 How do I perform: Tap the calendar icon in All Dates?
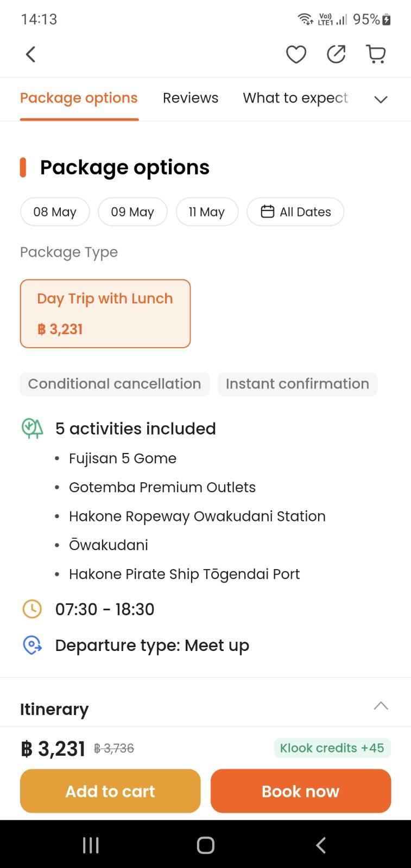[x=268, y=212]
